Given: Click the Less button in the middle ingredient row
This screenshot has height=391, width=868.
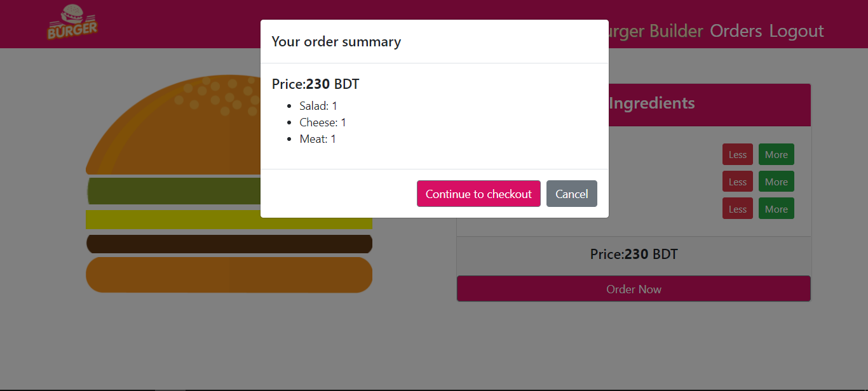Looking at the screenshot, I should point(738,182).
